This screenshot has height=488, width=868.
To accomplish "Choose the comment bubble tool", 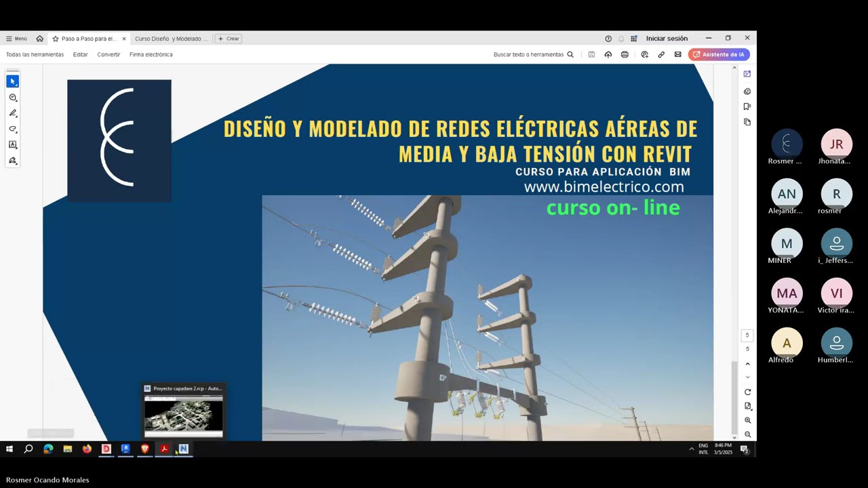I will pyautogui.click(x=12, y=98).
